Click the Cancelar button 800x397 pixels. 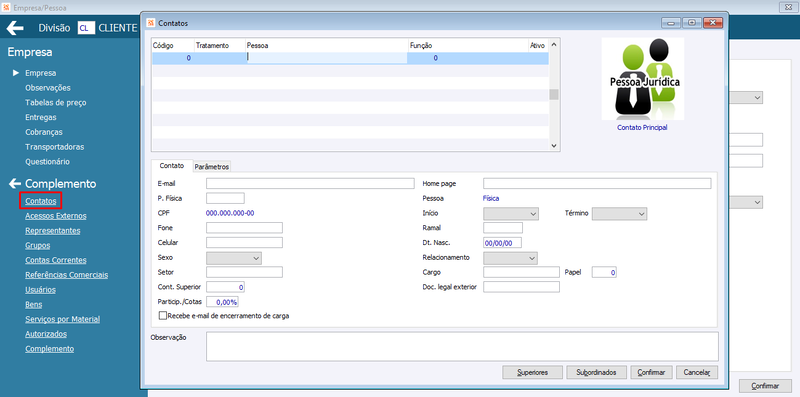pyautogui.click(x=697, y=373)
